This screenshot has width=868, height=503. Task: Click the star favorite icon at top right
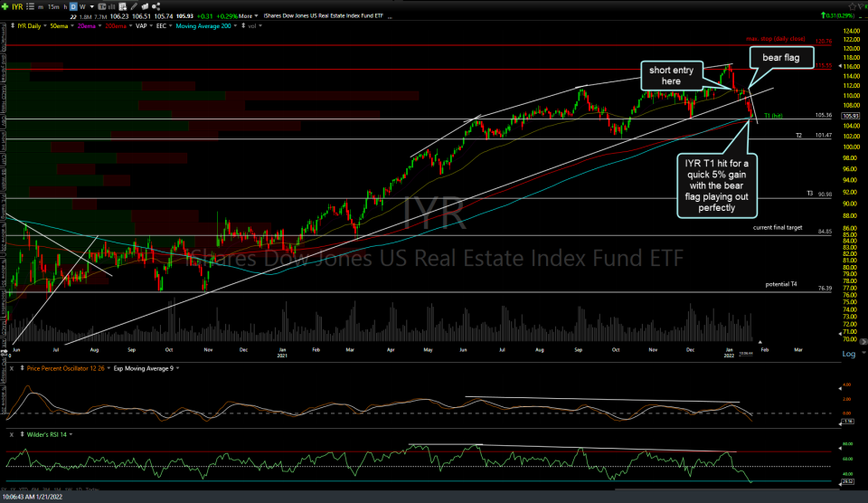click(x=853, y=6)
